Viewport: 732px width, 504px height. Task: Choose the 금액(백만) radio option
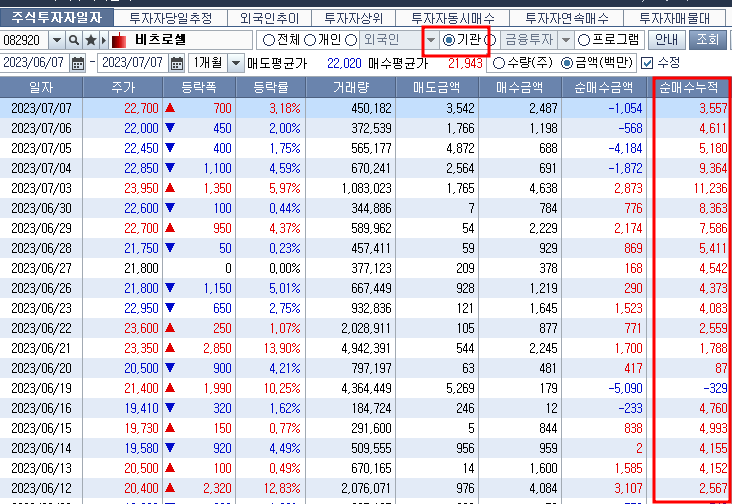point(567,63)
